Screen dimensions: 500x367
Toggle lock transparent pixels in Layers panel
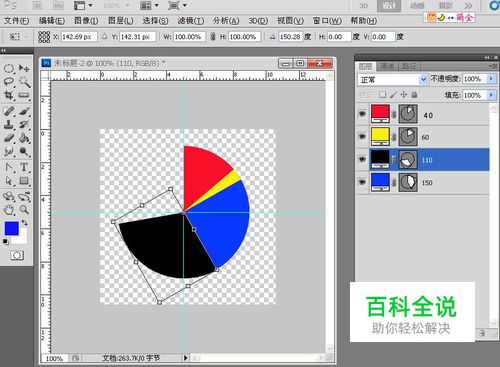click(383, 95)
